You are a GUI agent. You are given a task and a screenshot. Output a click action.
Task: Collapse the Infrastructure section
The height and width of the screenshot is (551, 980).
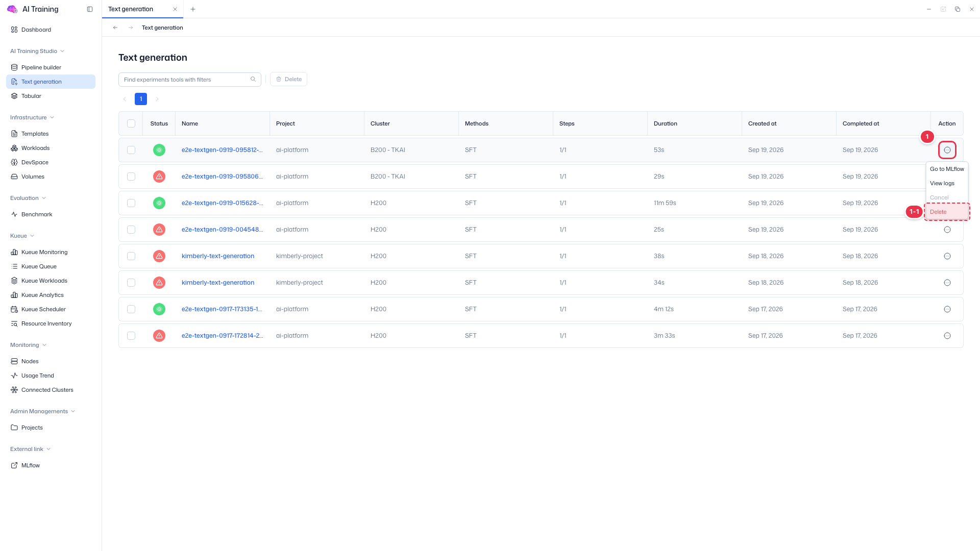pos(32,117)
